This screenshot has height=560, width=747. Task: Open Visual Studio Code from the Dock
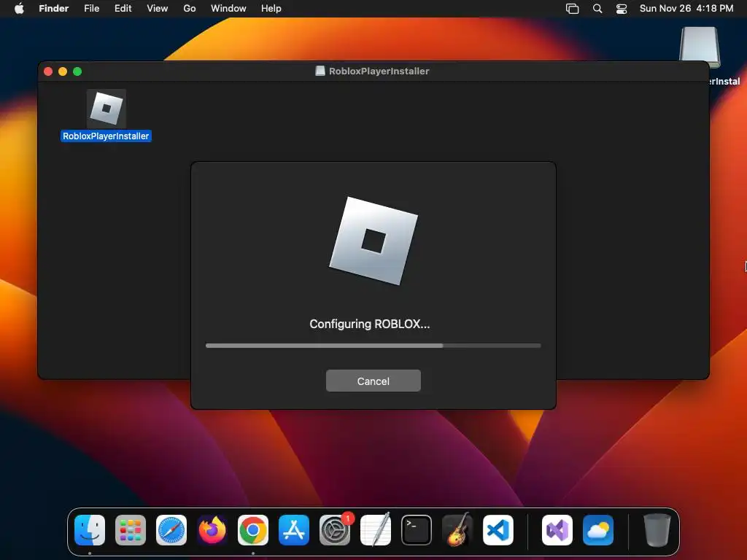coord(498,530)
